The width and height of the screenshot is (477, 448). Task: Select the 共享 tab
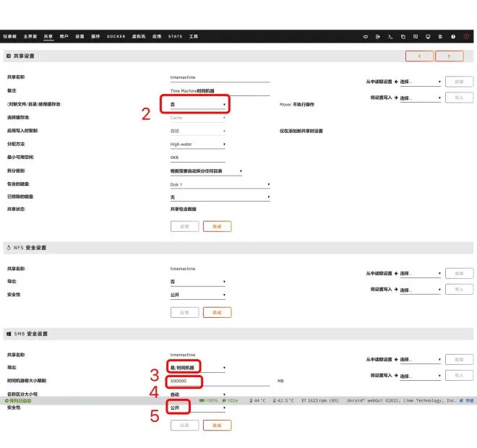point(48,37)
